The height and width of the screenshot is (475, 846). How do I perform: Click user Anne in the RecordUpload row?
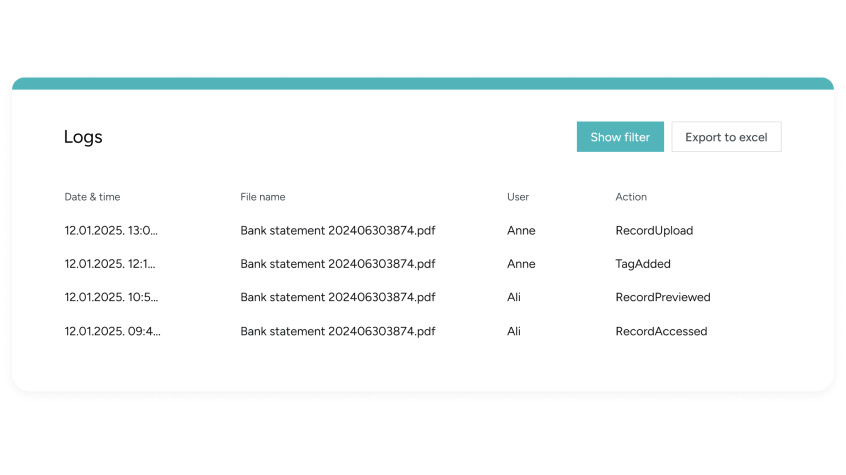coord(521,231)
